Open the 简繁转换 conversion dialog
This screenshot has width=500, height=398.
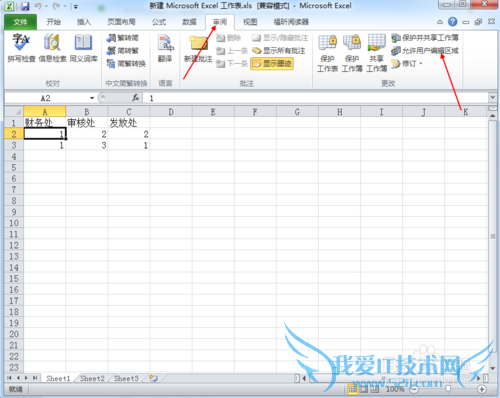tap(126, 63)
